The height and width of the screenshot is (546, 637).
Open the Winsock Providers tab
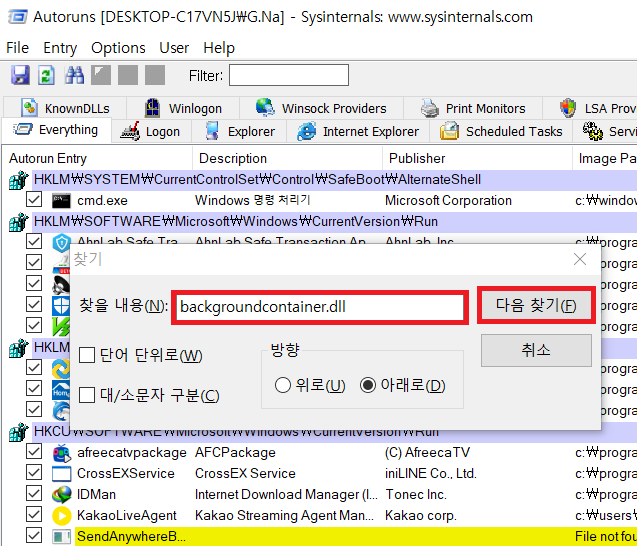tap(321, 108)
